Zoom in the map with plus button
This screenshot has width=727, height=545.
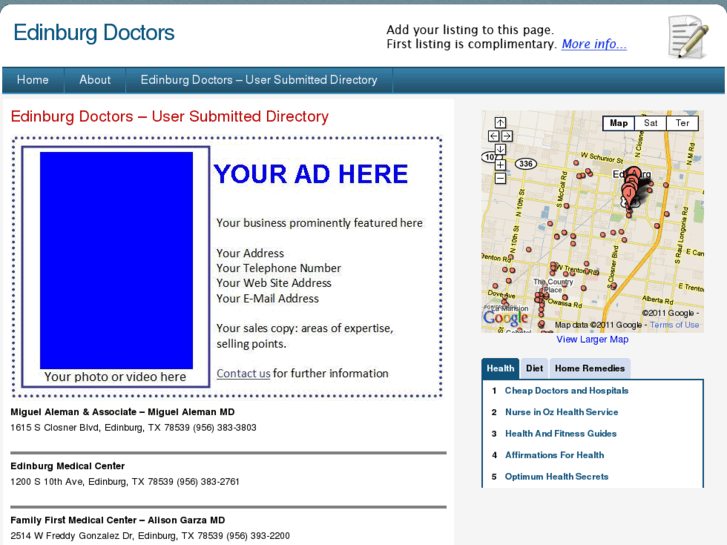pos(500,165)
